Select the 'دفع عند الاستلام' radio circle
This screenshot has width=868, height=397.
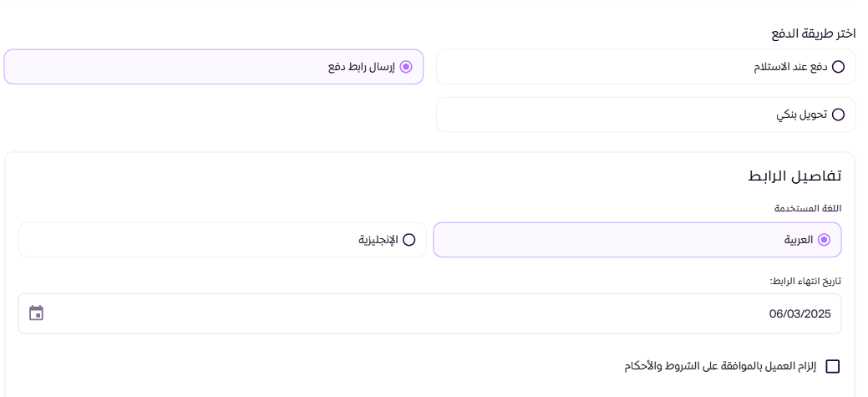pyautogui.click(x=838, y=67)
